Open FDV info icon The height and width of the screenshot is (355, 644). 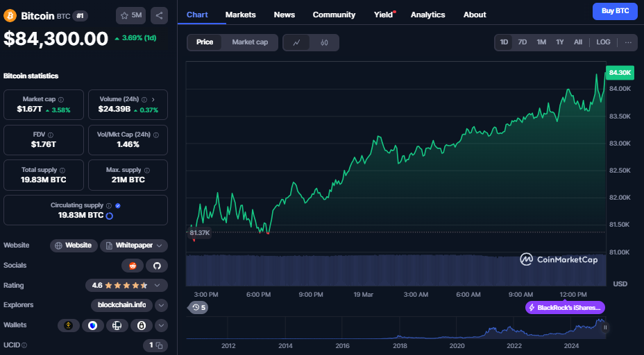click(51, 135)
